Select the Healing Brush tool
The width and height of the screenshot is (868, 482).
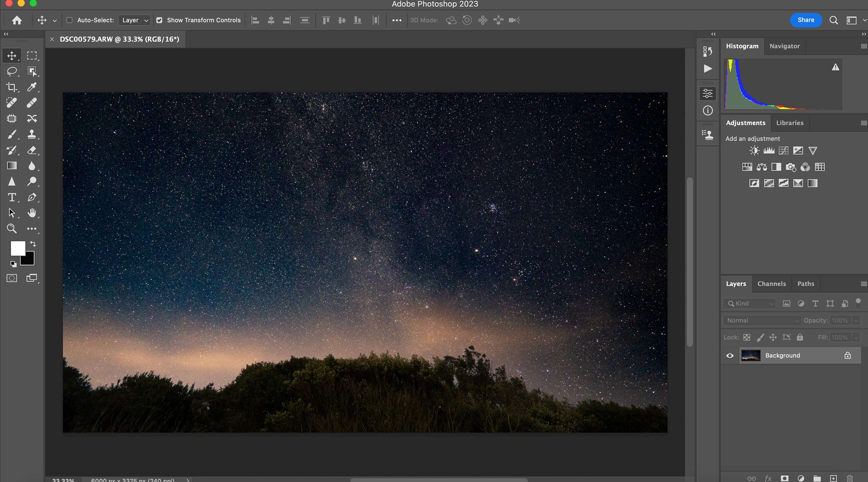click(32, 103)
